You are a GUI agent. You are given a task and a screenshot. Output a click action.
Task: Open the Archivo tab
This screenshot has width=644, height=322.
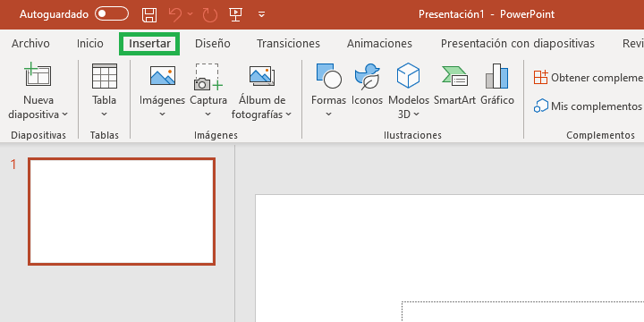pyautogui.click(x=30, y=44)
